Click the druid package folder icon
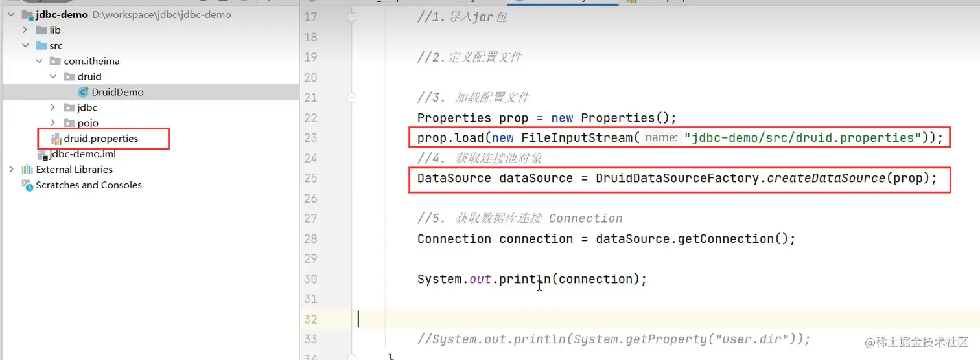The width and height of the screenshot is (980, 360). click(70, 76)
